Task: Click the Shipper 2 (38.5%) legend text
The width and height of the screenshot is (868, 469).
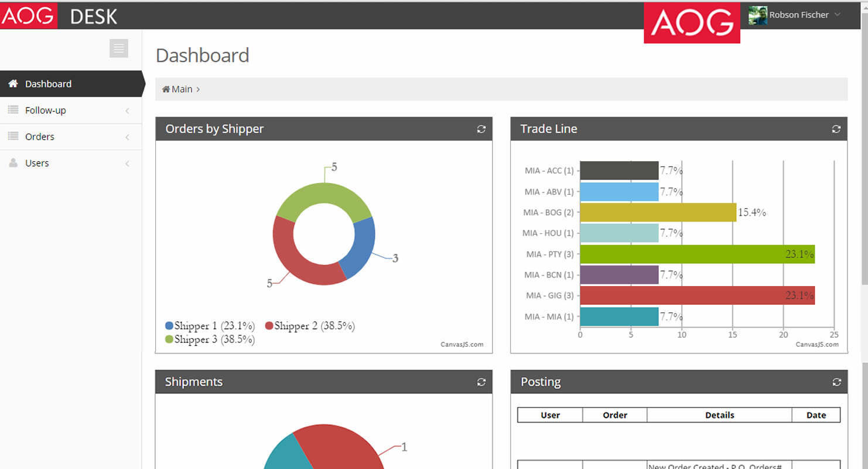Action: pos(315,326)
